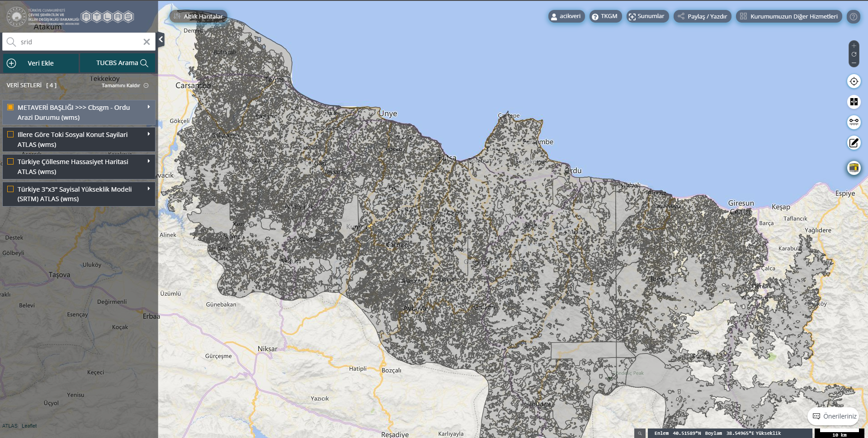Remove all datasets with Tamamını Kaldır
The width and height of the screenshot is (868, 438).
[125, 85]
